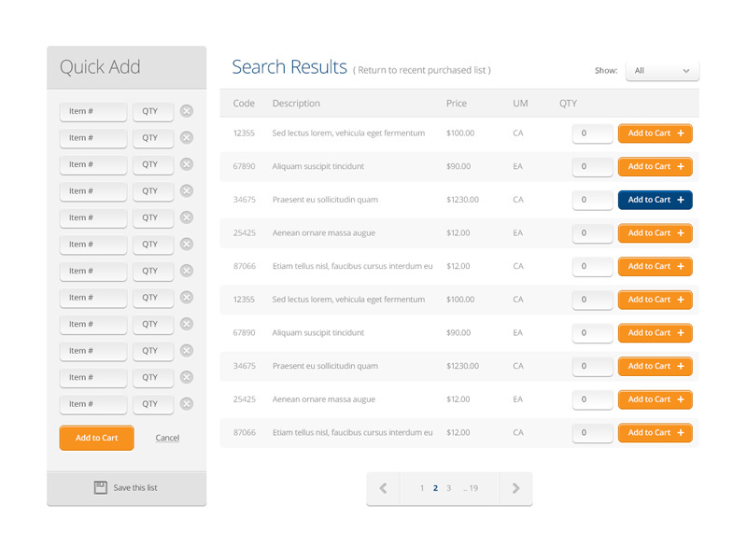Add item 25425 to the cart
The height and width of the screenshot is (560, 747).
click(x=655, y=232)
